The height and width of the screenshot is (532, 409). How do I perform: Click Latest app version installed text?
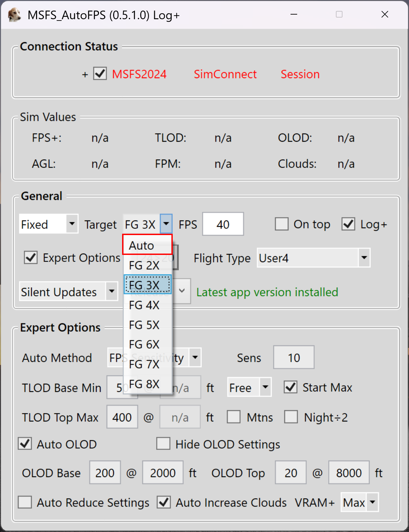pos(267,292)
